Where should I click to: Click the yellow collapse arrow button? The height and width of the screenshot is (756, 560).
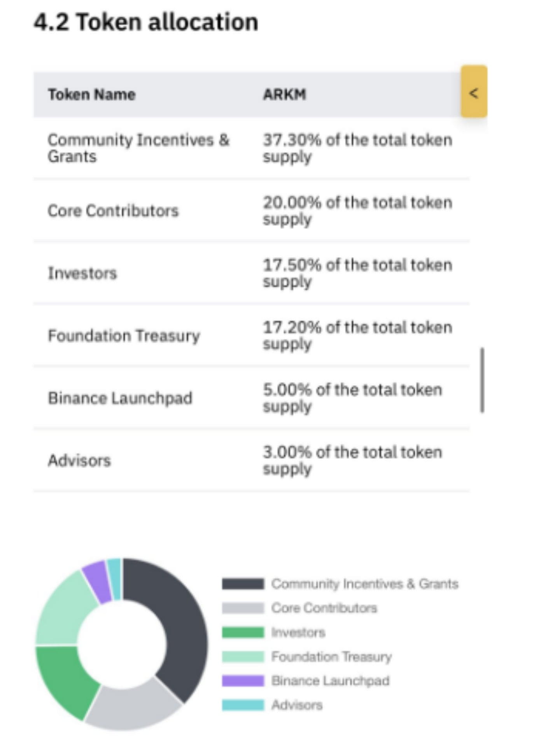(x=474, y=92)
